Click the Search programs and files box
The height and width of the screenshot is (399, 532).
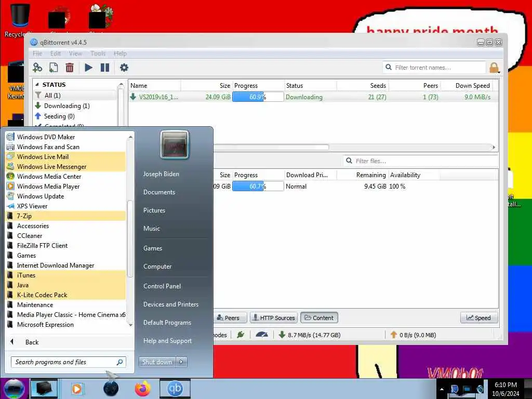pyautogui.click(x=68, y=362)
